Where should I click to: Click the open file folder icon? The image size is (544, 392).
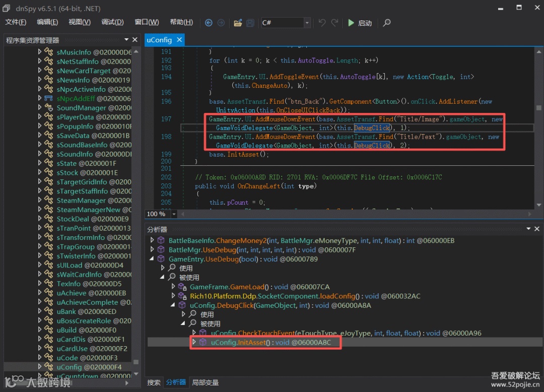pos(238,23)
